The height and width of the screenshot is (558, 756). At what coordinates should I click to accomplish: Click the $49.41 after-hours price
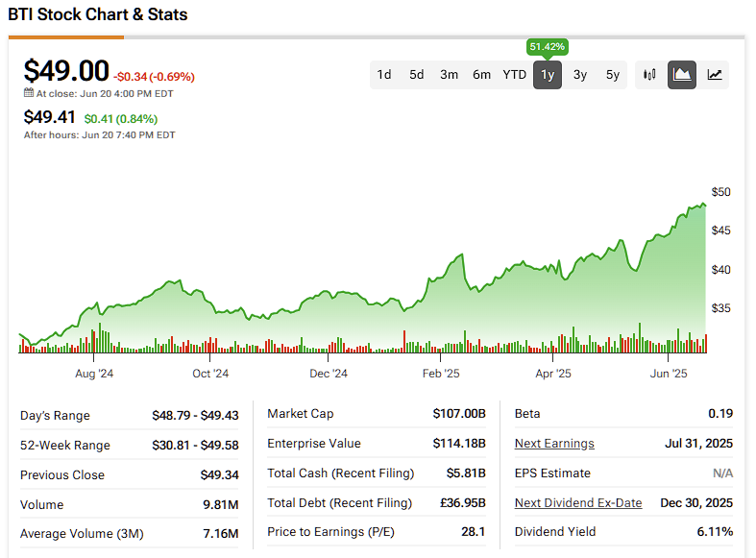coord(49,117)
